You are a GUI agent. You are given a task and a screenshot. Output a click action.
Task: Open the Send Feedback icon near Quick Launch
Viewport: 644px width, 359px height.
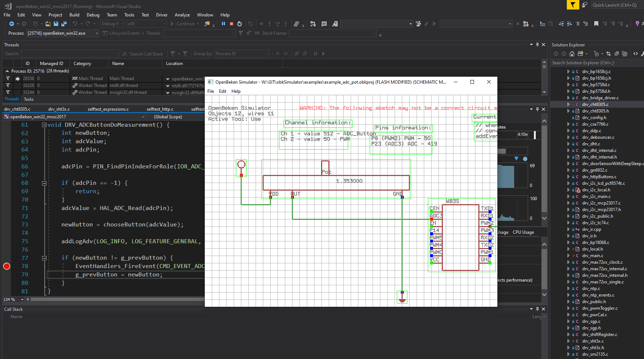(x=585, y=5)
